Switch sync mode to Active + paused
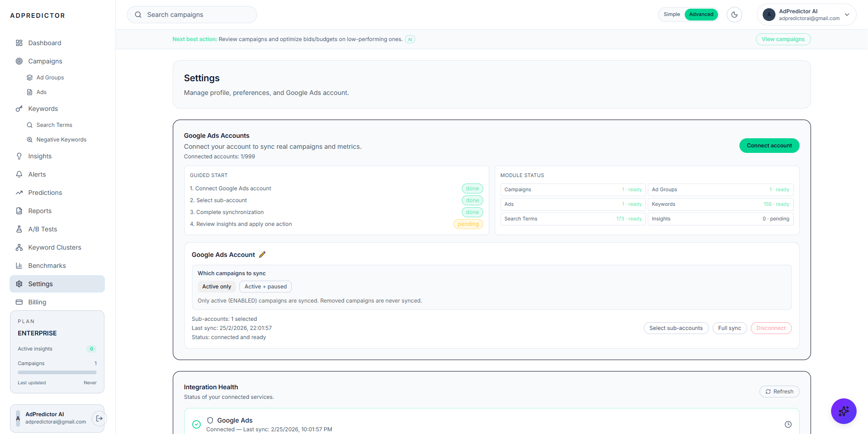The height and width of the screenshot is (434, 868). (x=265, y=286)
